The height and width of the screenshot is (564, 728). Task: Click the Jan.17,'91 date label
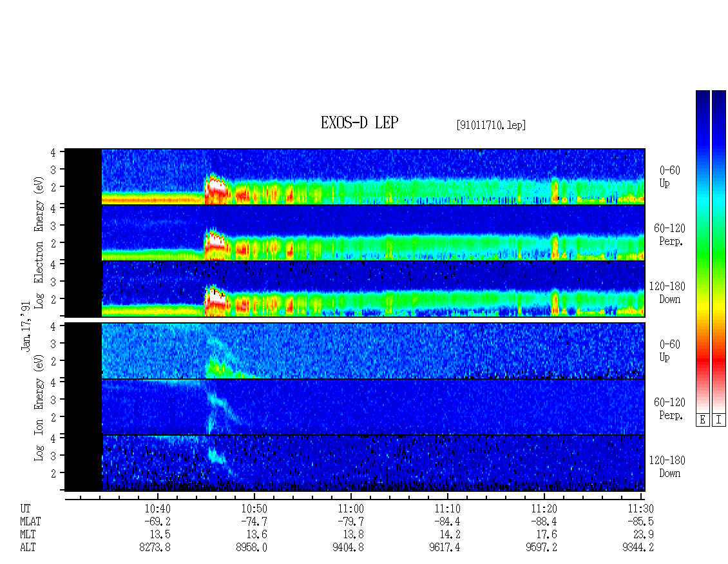point(26,326)
